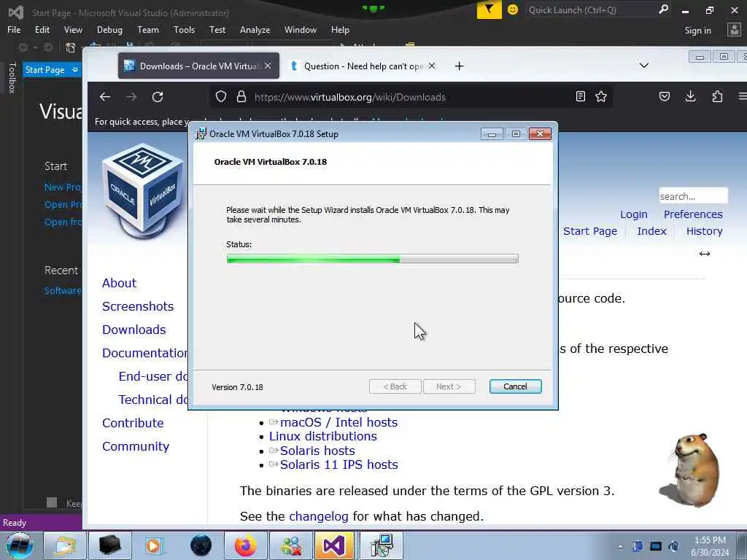Open the globe application on taskbar

point(201,545)
